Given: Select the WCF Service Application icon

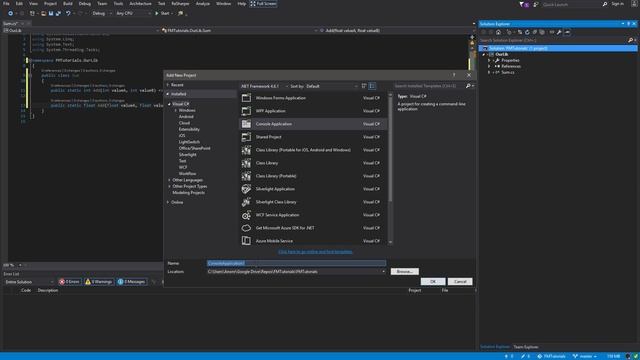Looking at the screenshot, I should point(246,215).
